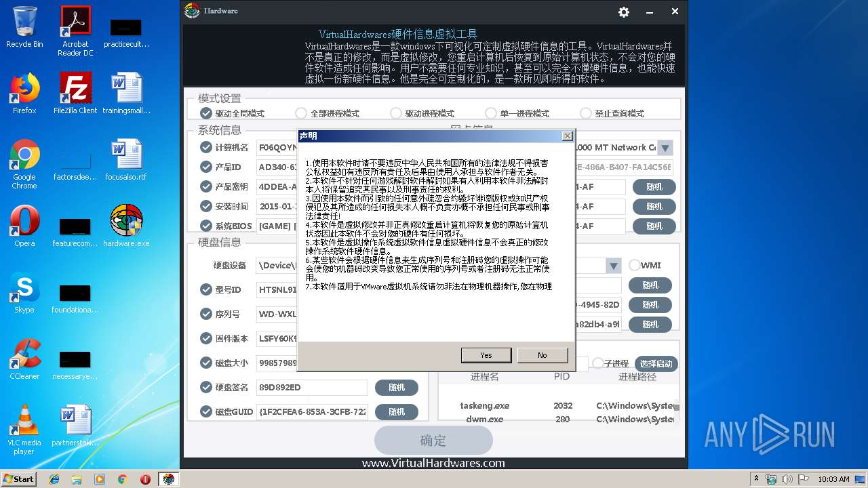Open the www.VirtualHardwares.com link

click(x=433, y=464)
